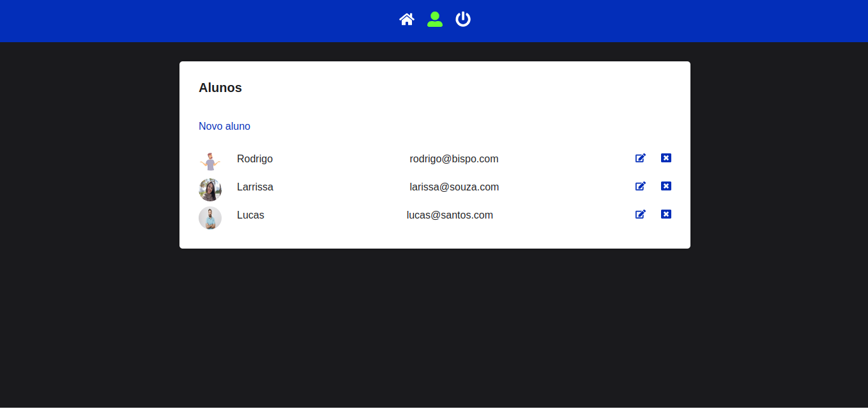Click the email larissa@souza.com
Image resolution: width=868 pixels, height=409 pixels.
coord(454,187)
